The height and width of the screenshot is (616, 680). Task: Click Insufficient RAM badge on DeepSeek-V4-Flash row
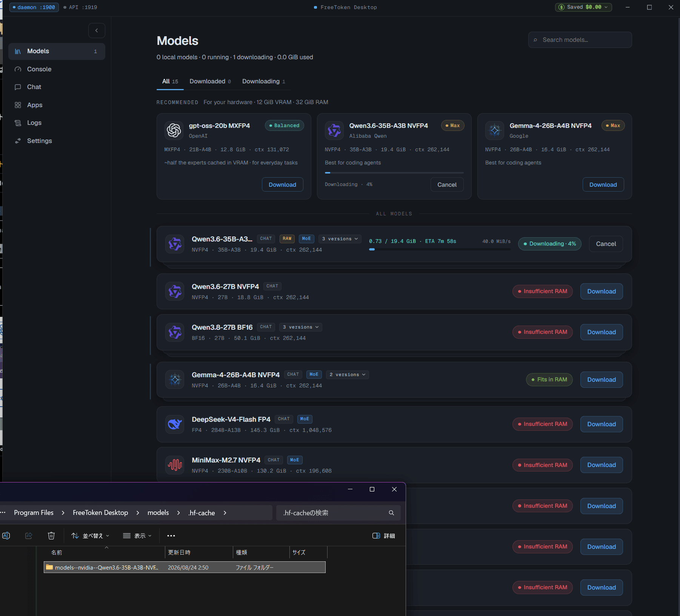[x=542, y=424]
